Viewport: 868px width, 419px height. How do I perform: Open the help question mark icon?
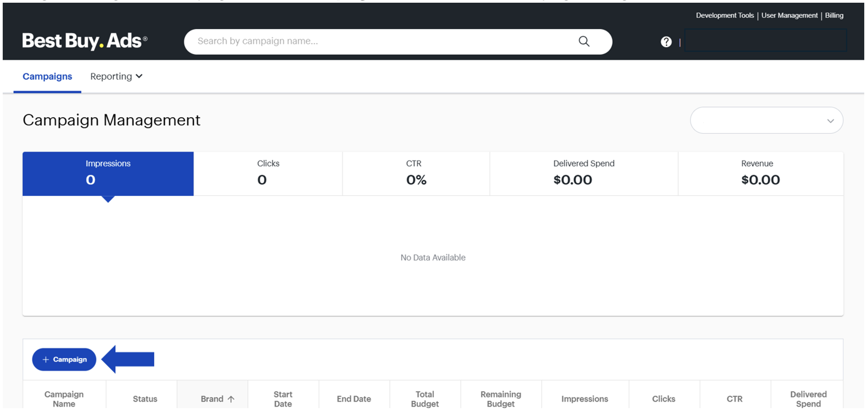click(665, 42)
